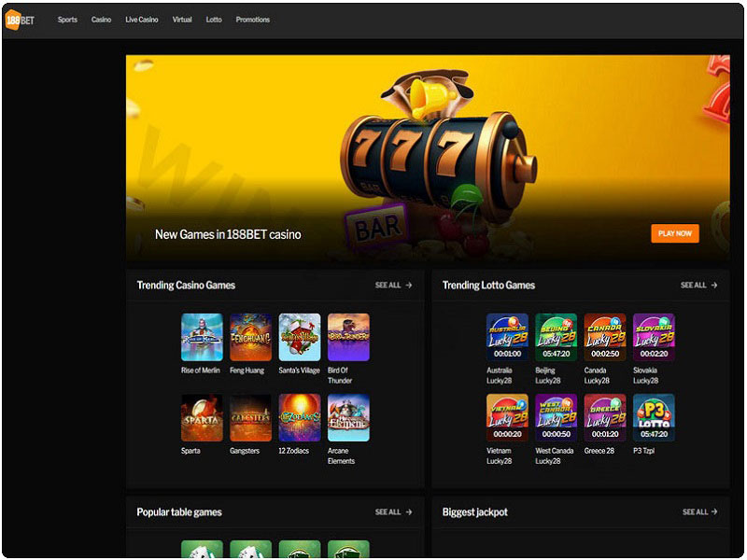Open Australia Lucky28 lotto icon
The image size is (747, 560).
[507, 337]
